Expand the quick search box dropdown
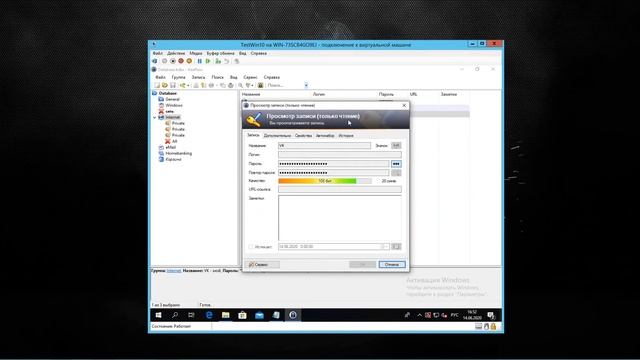Screen dimensions: 640x360 pos(306,85)
